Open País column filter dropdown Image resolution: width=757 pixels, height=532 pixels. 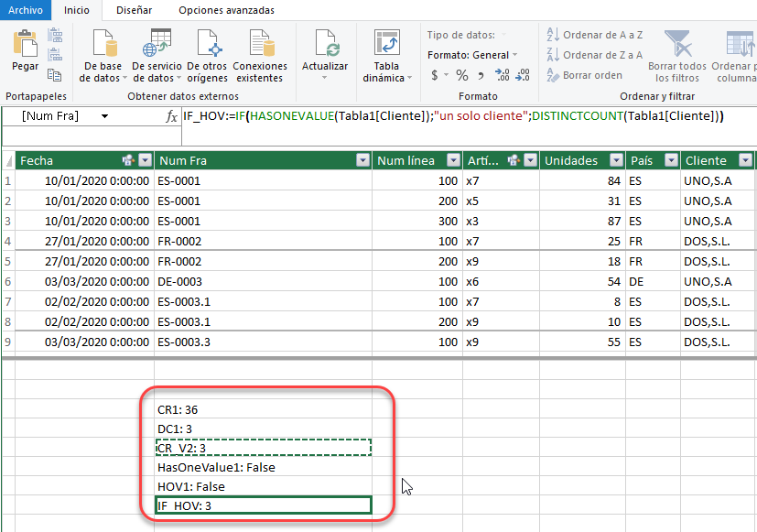pyautogui.click(x=672, y=160)
